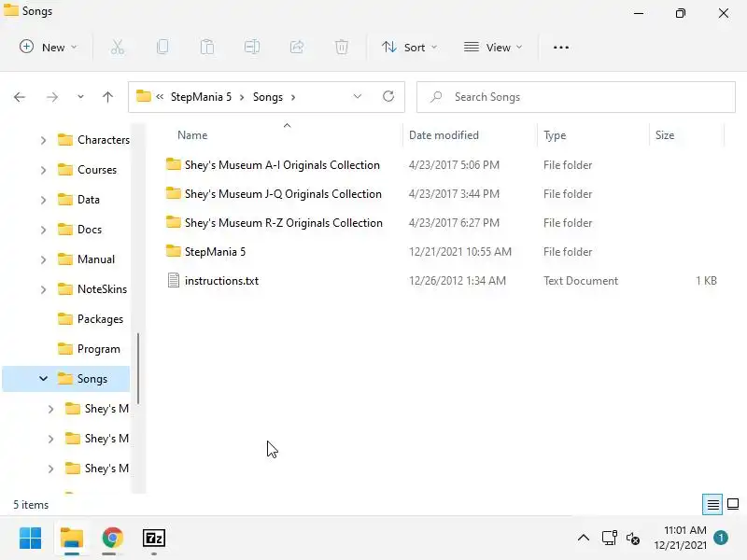Switch to the large thumbnails view icon
Screen dimensions: 747x560
pos(733,504)
